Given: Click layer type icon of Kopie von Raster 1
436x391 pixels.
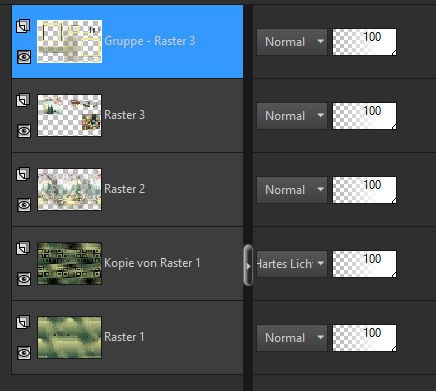Looking at the screenshot, I should pyautogui.click(x=23, y=248).
